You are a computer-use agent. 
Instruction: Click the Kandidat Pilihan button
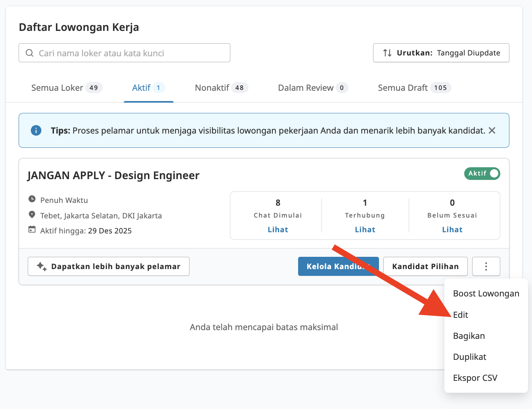[425, 266]
